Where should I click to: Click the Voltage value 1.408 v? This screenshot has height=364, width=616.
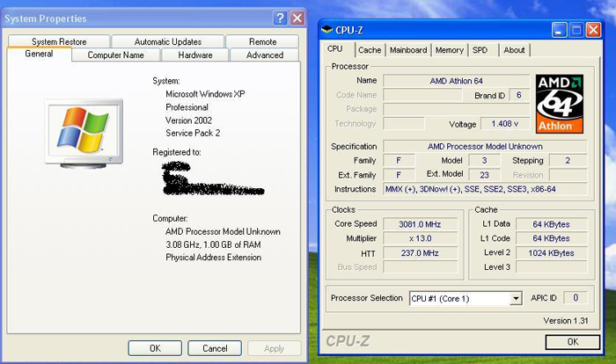pos(505,124)
